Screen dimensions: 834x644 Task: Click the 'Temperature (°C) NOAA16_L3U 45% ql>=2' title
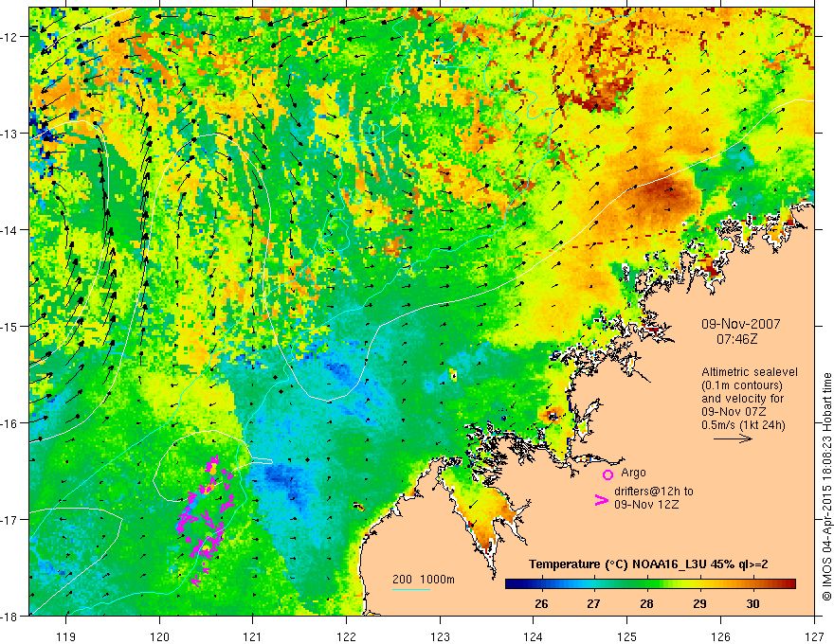(x=648, y=564)
